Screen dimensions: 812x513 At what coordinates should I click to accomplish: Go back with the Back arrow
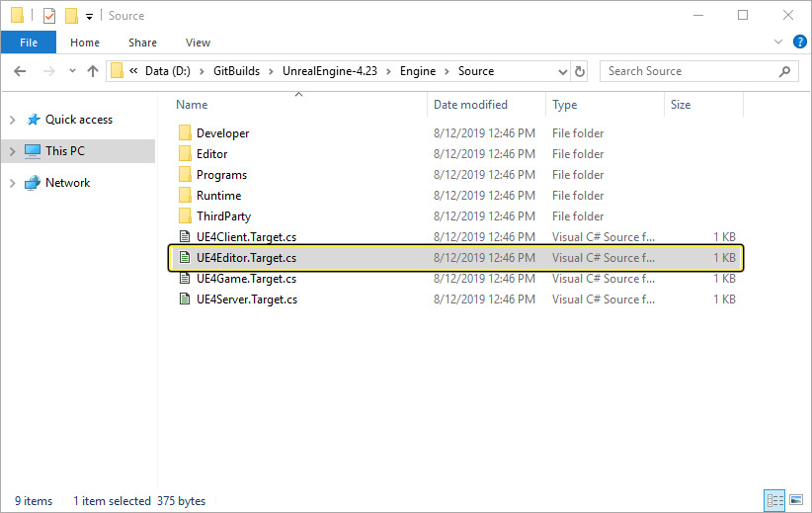point(20,71)
